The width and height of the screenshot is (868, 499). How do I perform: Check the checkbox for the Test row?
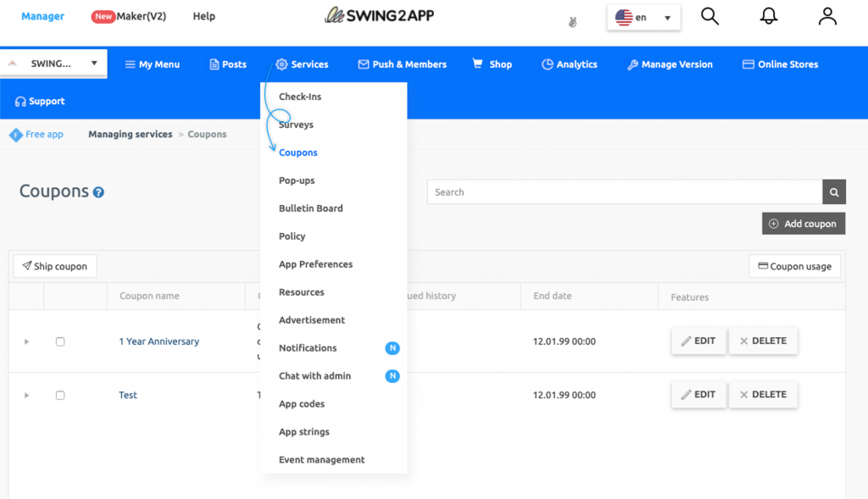59,394
